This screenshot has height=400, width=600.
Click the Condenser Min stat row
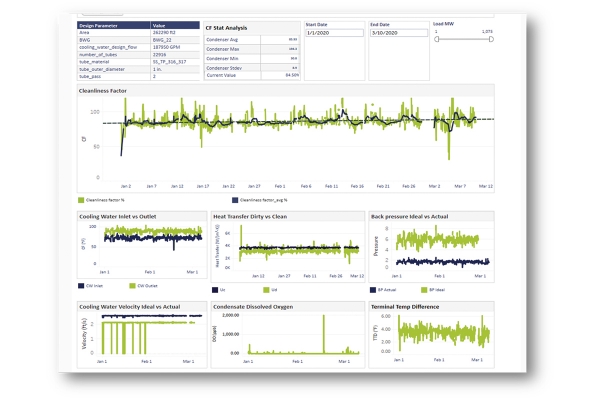[x=252, y=59]
